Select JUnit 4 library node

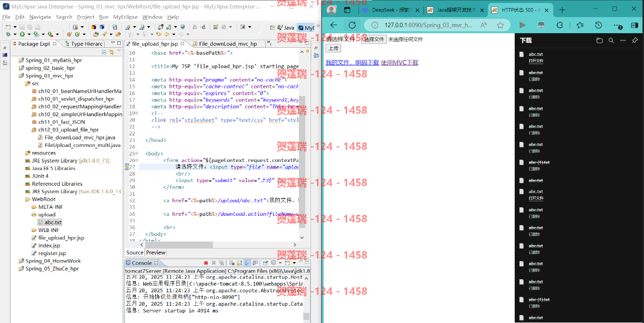click(x=37, y=176)
